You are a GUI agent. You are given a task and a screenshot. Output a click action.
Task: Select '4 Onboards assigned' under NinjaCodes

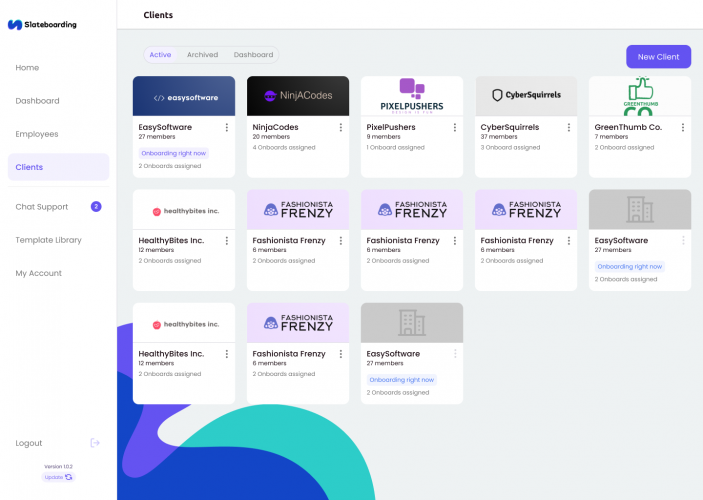click(x=284, y=148)
